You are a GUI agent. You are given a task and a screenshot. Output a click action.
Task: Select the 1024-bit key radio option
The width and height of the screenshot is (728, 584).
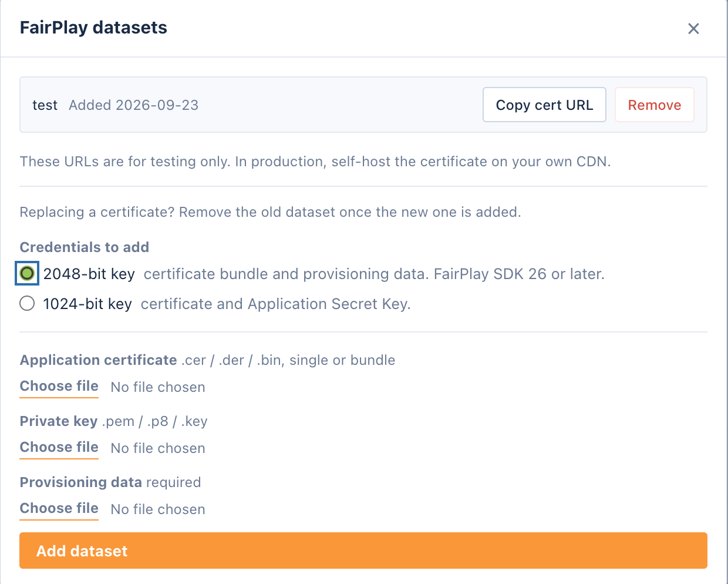pos(27,303)
